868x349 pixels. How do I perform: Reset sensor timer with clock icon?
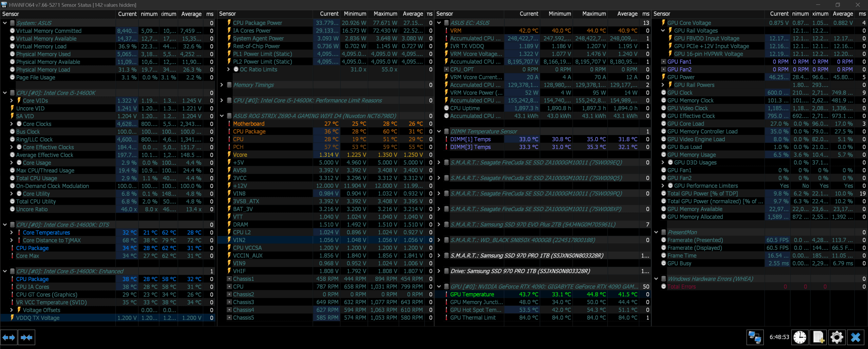[799, 337]
